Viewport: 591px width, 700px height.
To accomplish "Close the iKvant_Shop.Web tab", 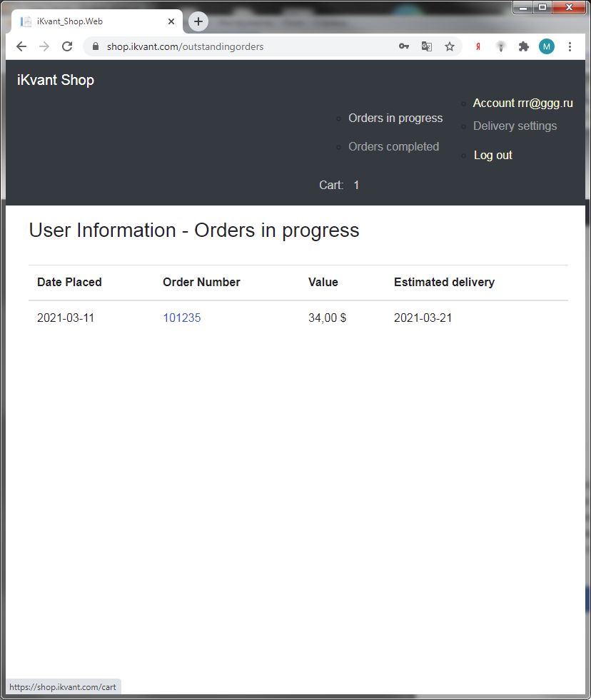I will [171, 21].
